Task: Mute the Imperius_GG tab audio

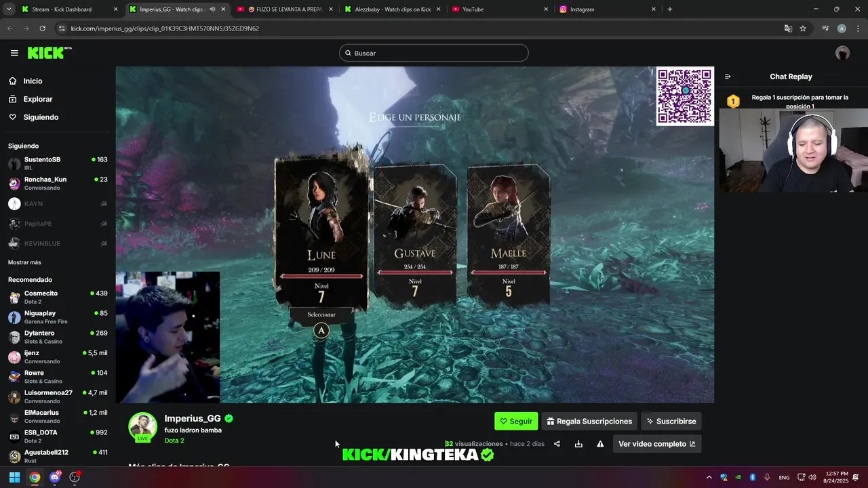Action: tap(212, 9)
